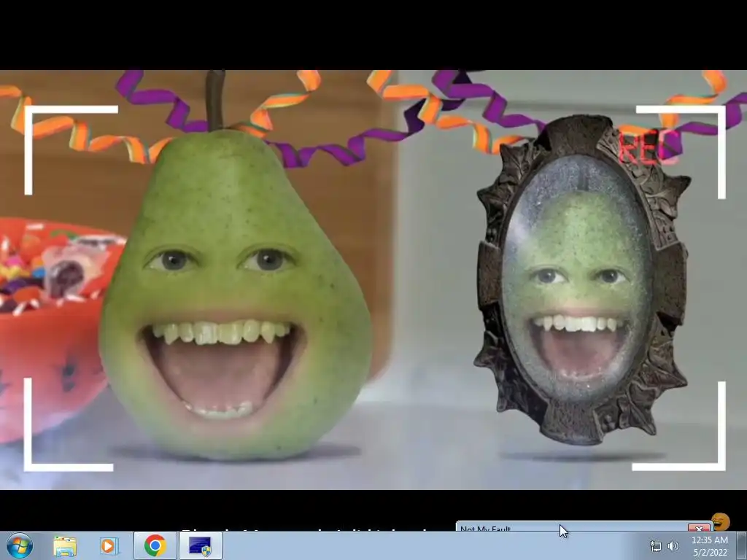Open the volume speaker tray icon
This screenshot has height=560, width=747.
673,547
